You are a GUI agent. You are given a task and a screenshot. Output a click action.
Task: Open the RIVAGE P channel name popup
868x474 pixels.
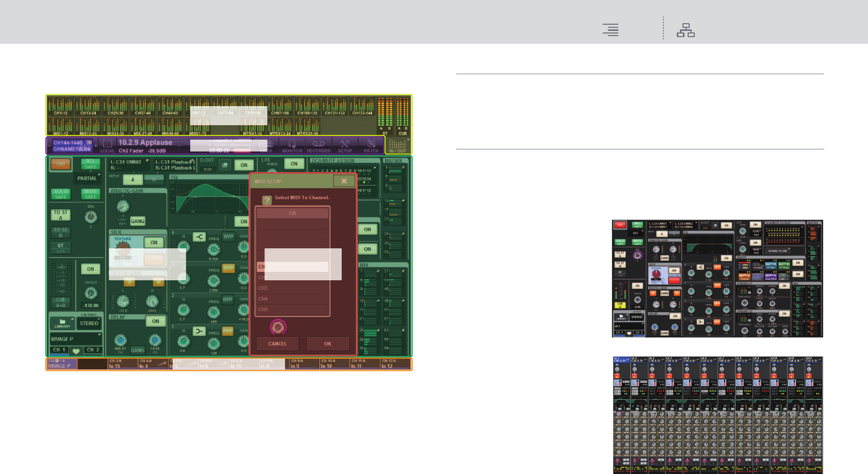pos(76,339)
